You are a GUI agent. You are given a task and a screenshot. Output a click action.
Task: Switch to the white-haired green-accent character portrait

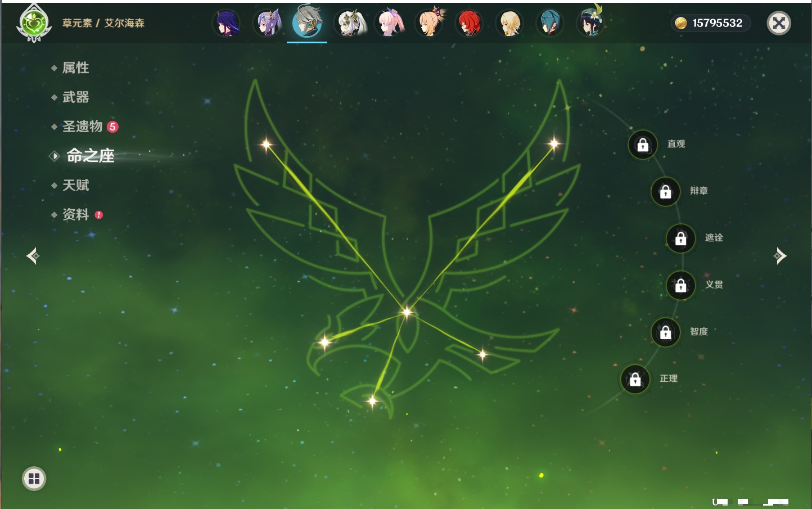(351, 24)
